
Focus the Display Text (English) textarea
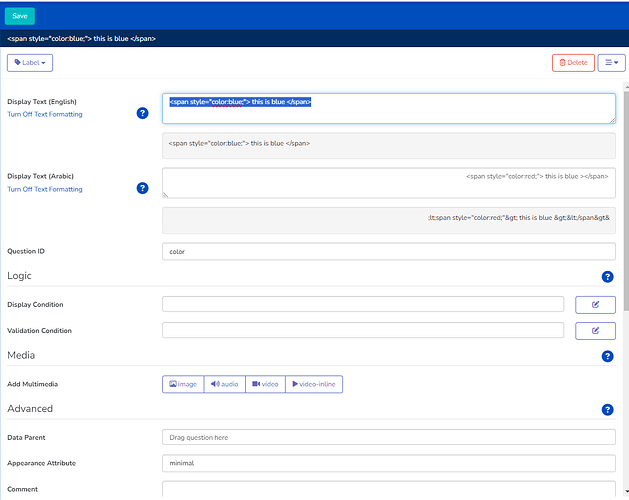[389, 108]
